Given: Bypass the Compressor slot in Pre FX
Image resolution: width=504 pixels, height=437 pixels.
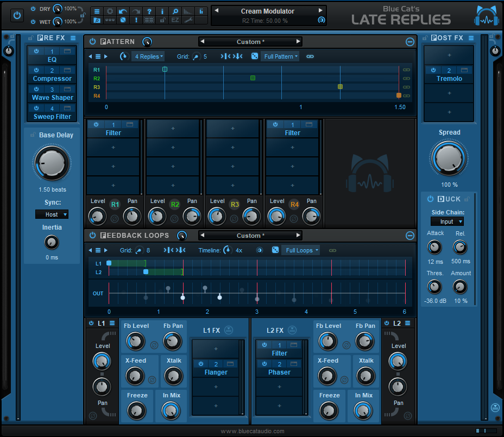Looking at the screenshot, I should click(36, 70).
